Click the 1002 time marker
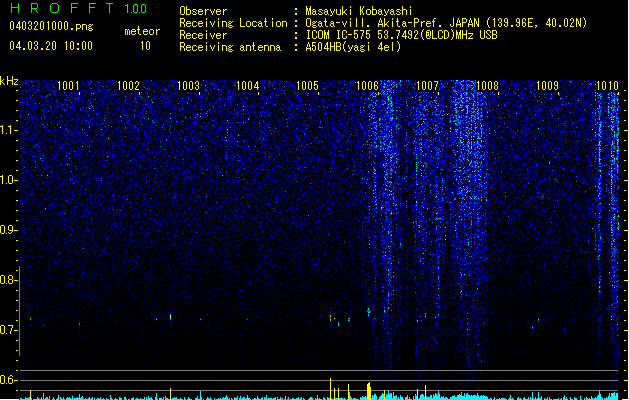 point(128,85)
